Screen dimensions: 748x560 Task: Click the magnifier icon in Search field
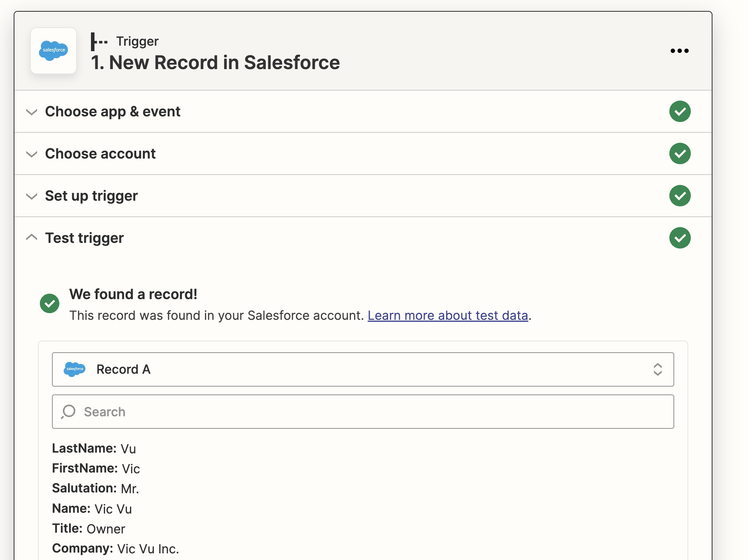(x=69, y=412)
